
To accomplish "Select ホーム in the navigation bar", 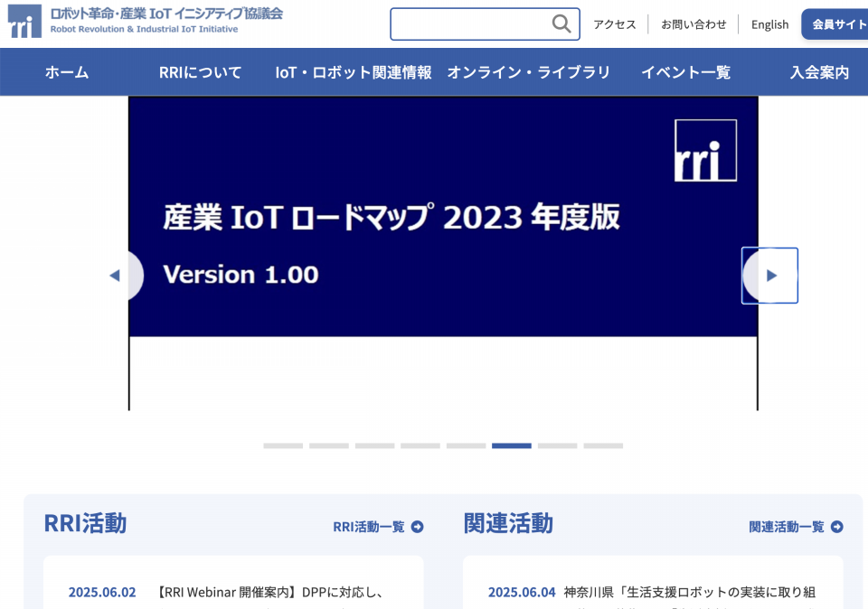I will [x=67, y=72].
